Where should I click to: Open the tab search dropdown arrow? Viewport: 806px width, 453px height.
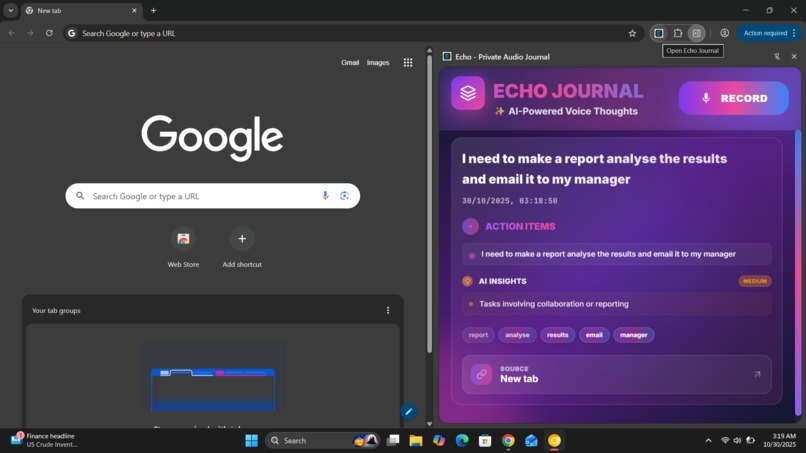click(10, 10)
